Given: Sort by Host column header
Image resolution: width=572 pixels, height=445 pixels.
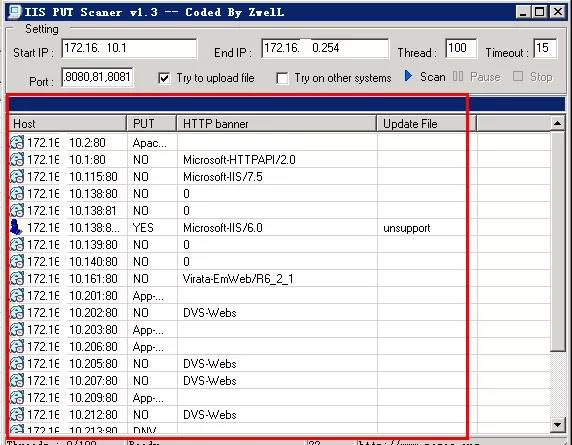Looking at the screenshot, I should click(67, 124).
